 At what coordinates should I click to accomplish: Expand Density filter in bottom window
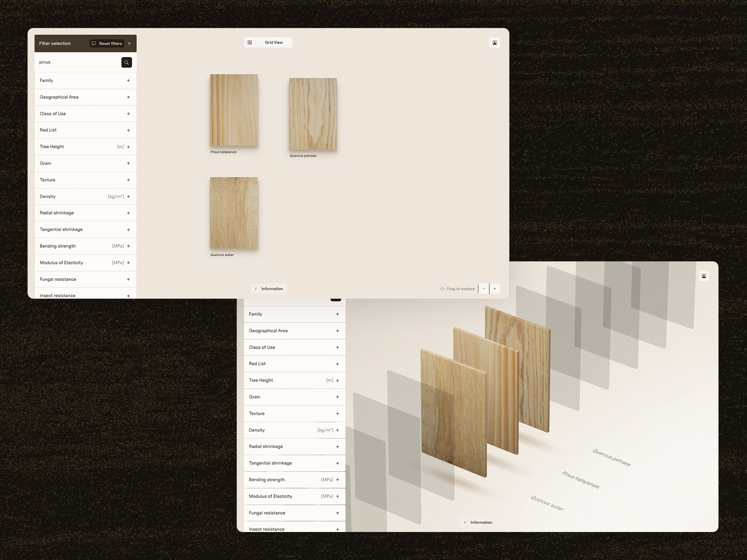[295, 430]
